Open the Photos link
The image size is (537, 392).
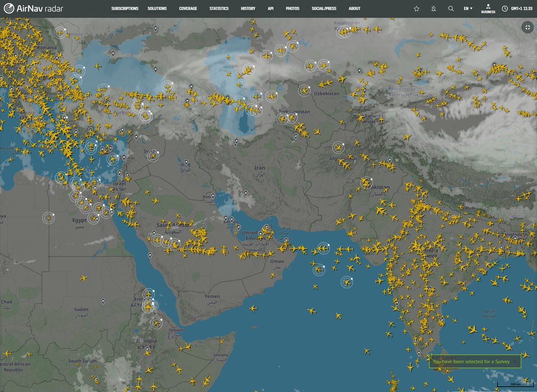293,8
